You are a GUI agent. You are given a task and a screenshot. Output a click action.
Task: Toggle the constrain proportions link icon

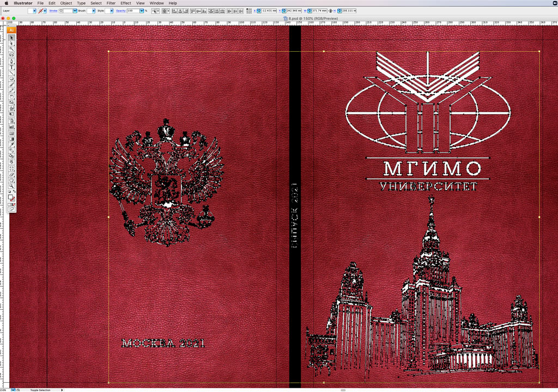click(331, 11)
